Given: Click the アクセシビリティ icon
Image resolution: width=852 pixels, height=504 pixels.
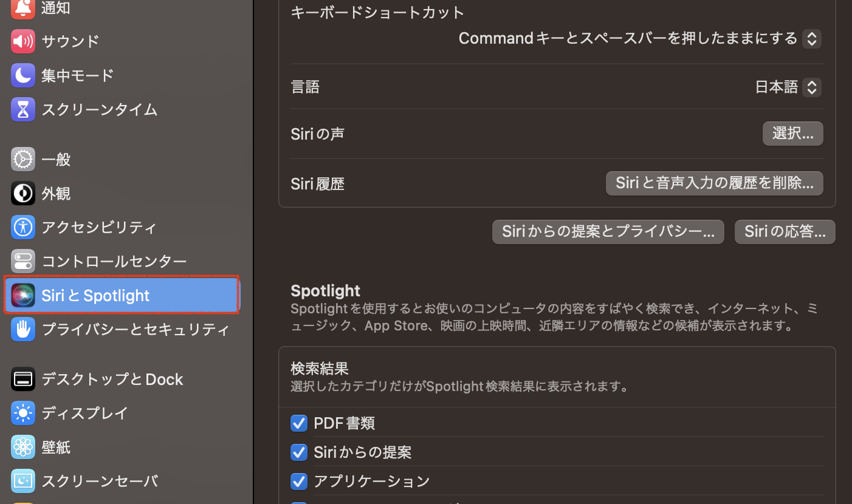Looking at the screenshot, I should click(x=23, y=228).
